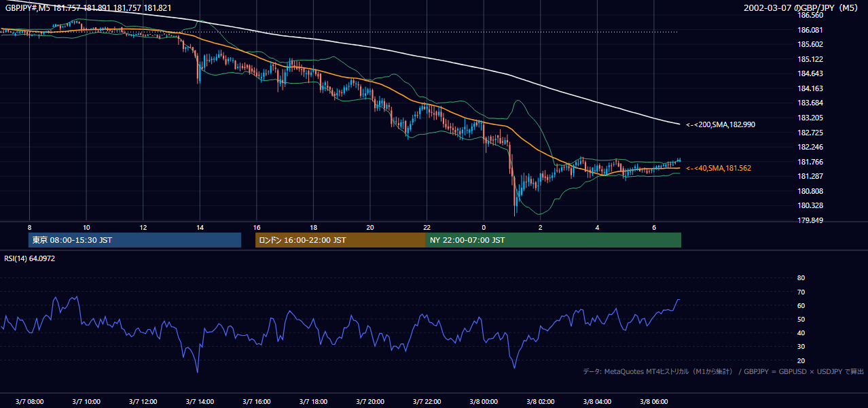868x408 pixels.
Task: Click the 3/7 14:00 date label
Action: click(x=200, y=402)
